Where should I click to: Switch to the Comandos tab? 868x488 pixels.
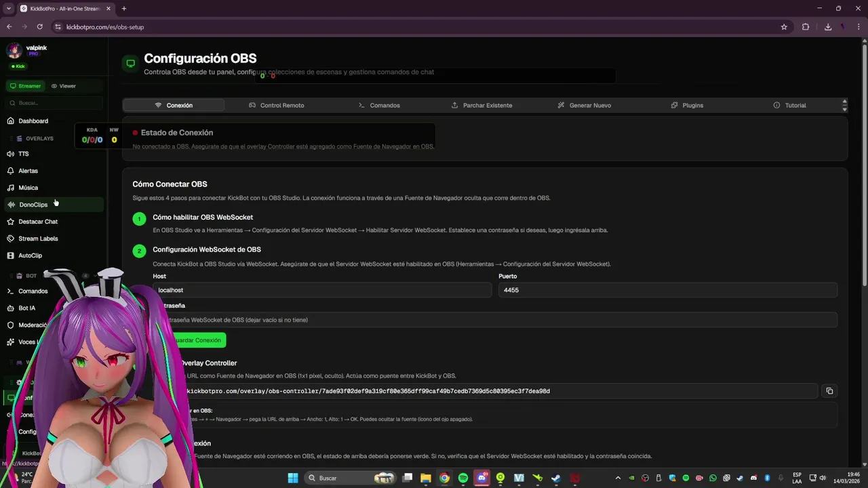tap(379, 105)
